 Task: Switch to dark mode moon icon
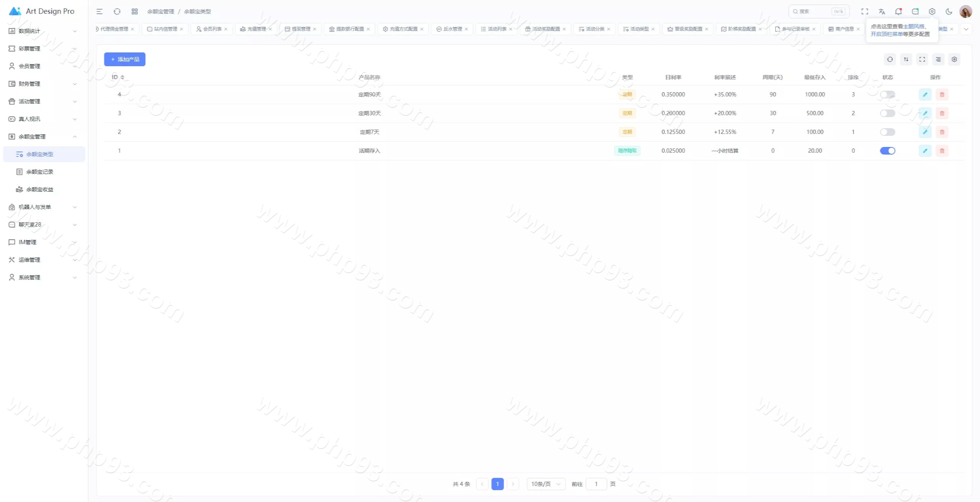point(949,11)
